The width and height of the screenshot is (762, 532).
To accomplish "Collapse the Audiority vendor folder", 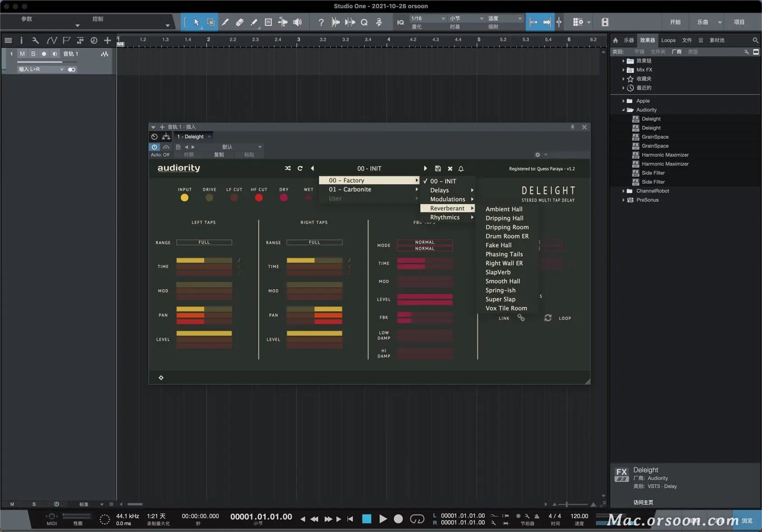I will (623, 110).
